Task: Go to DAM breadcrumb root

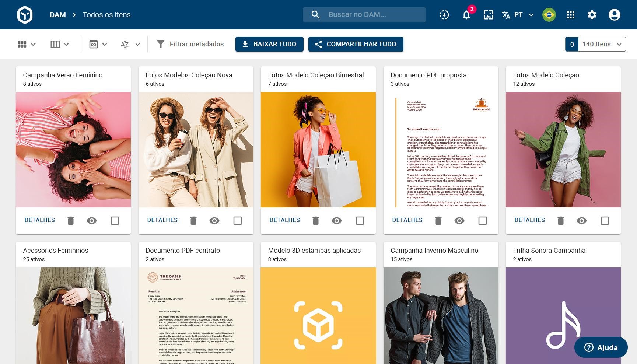Action: coord(58,15)
